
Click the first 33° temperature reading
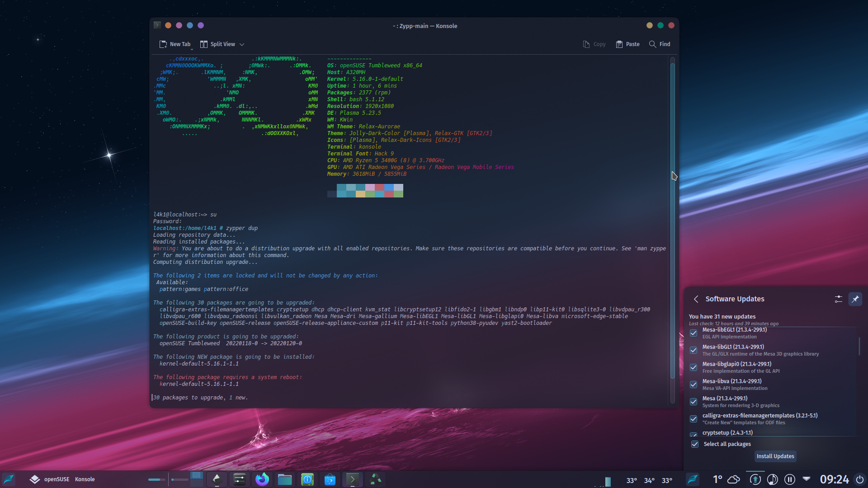pyautogui.click(x=632, y=480)
